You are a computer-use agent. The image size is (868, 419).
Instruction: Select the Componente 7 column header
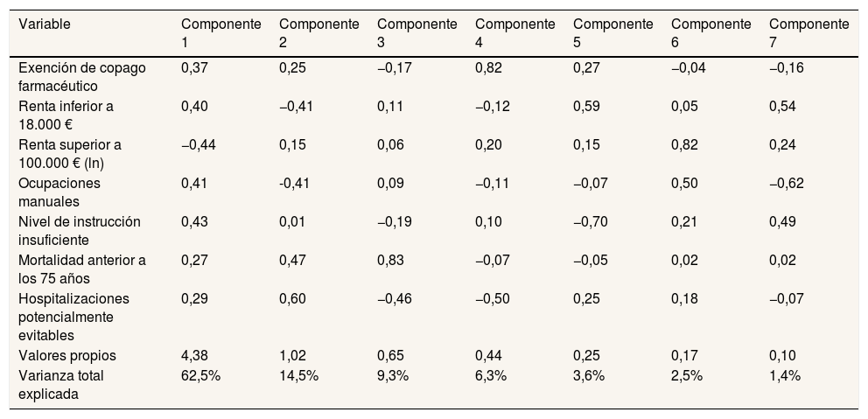(808, 32)
